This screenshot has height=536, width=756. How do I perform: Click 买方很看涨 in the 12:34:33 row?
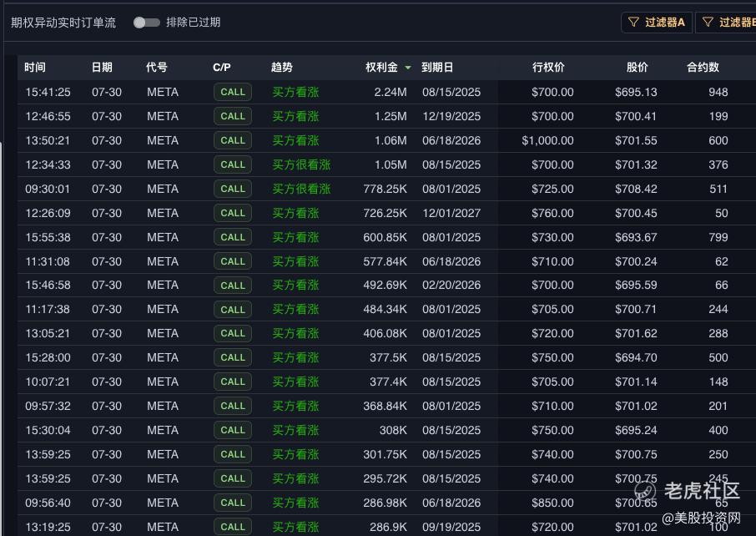(x=301, y=164)
